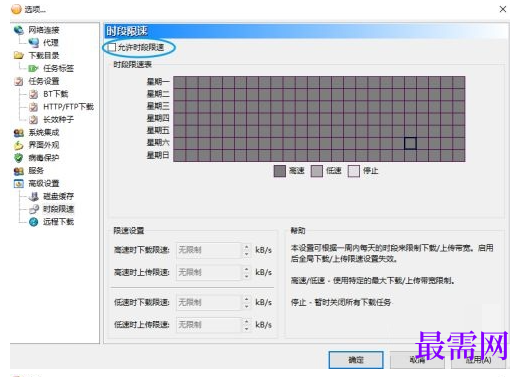The width and height of the screenshot is (527, 377).
Task: Click the 低速时下载限速 input field
Action: 209,303
